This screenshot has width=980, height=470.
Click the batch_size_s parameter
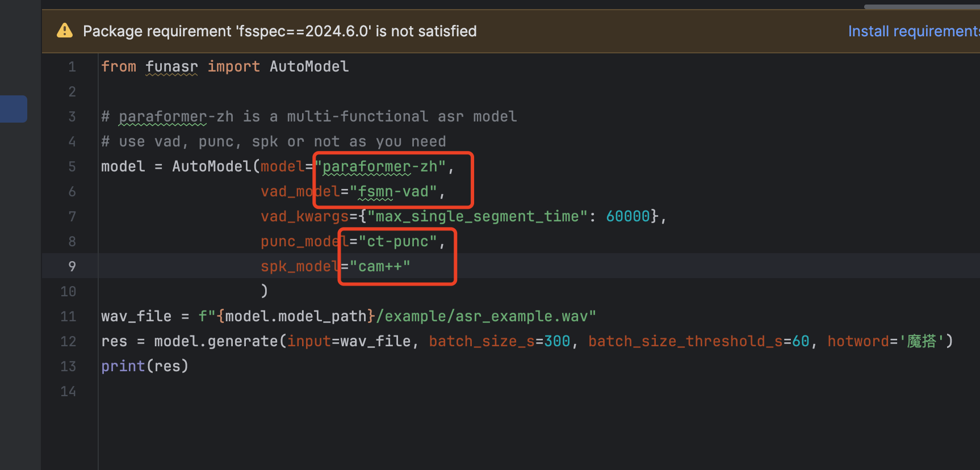[x=481, y=342]
